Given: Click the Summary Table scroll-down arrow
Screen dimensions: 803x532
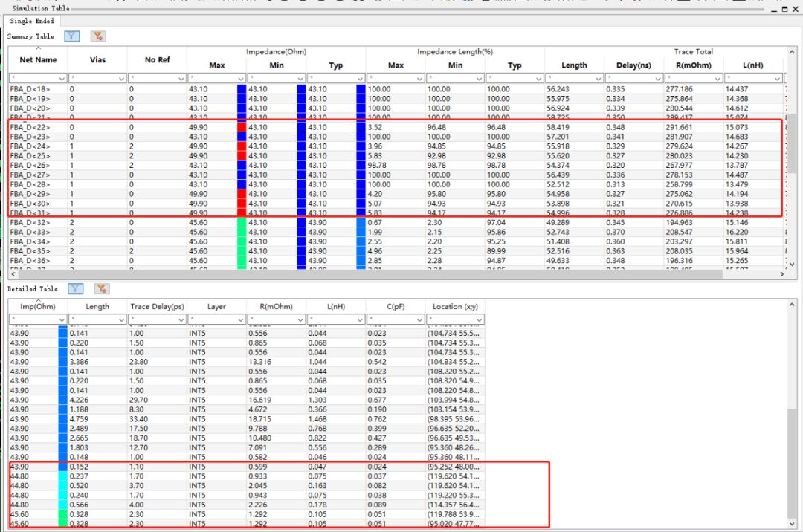Looking at the screenshot, I should click(792, 264).
